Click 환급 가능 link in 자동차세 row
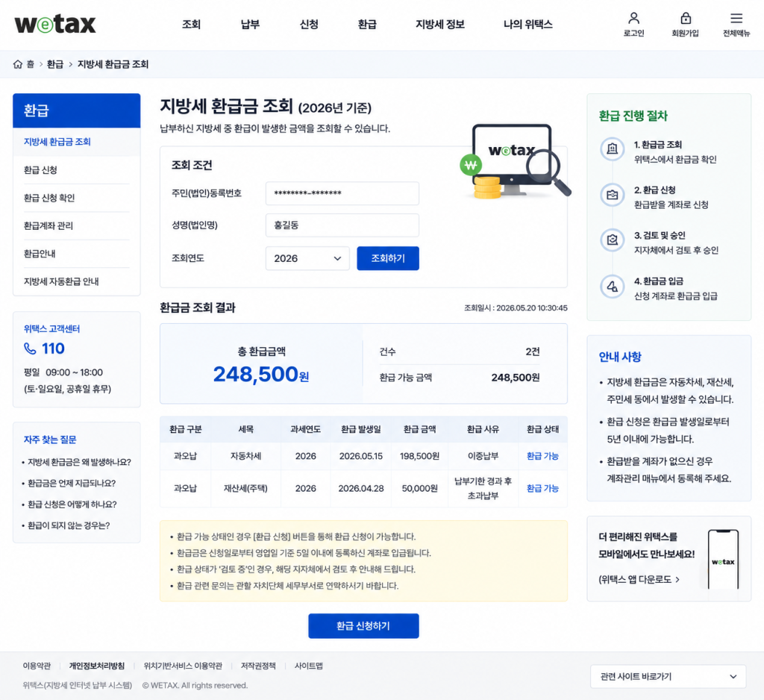The image size is (764, 700). [542, 456]
